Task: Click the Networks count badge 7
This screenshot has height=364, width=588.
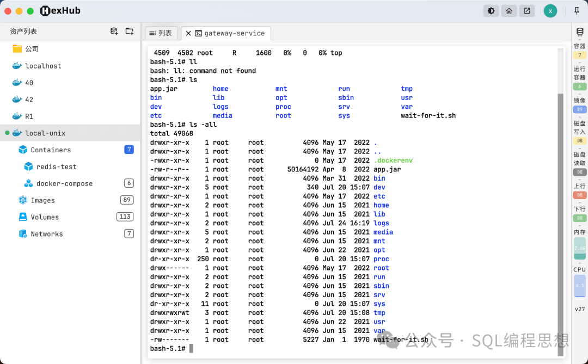Action: coord(129,233)
